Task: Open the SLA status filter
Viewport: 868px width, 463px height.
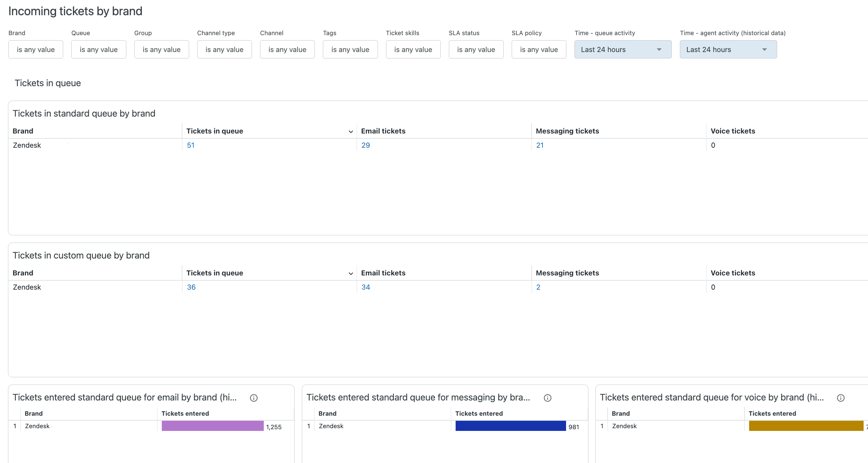Action: click(476, 50)
